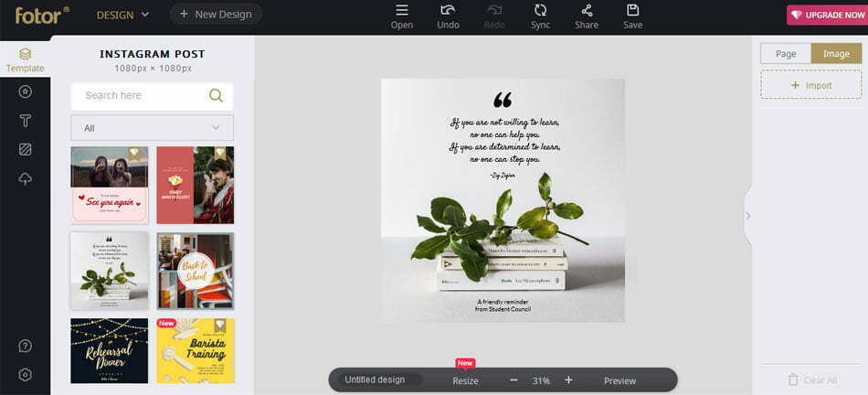Image resolution: width=868 pixels, height=395 pixels.
Task: Open the star Elements sidebar icon
Action: point(25,91)
